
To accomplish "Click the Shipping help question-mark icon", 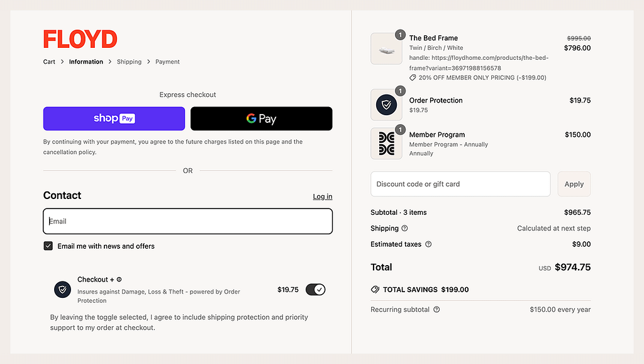I will pos(404,228).
